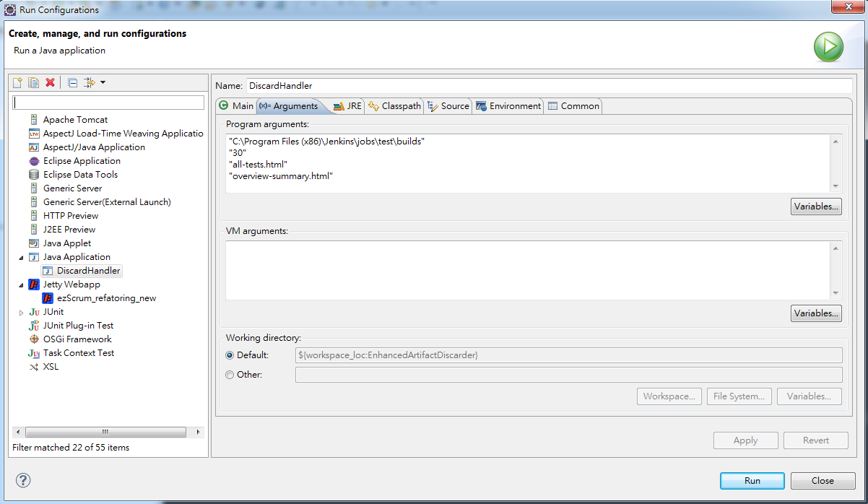
Task: Switch to the JRE tab
Action: [x=347, y=105]
